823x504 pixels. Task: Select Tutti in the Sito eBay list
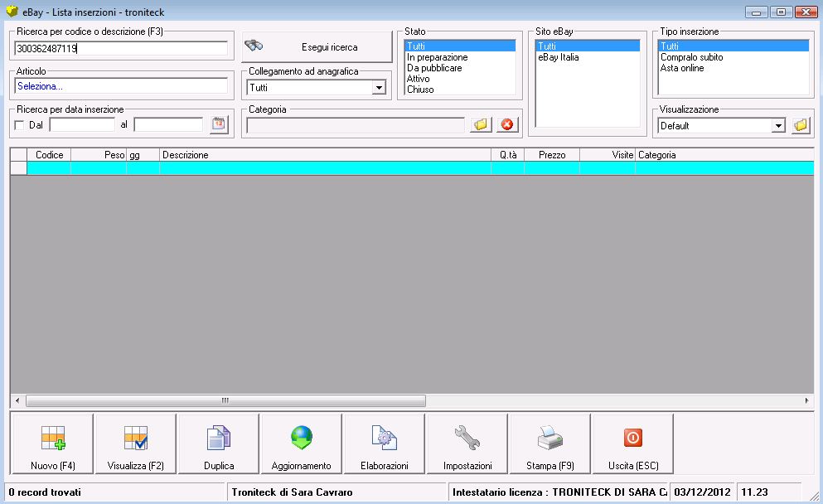point(588,46)
